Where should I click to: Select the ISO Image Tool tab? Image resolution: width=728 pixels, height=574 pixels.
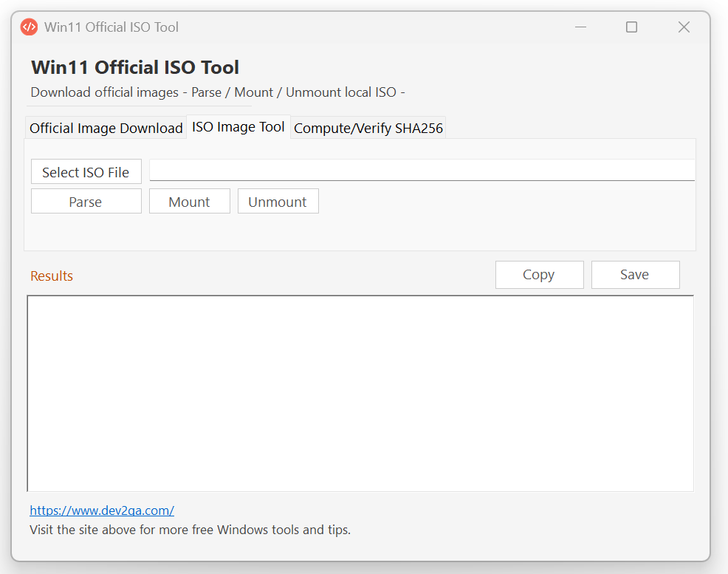238,127
